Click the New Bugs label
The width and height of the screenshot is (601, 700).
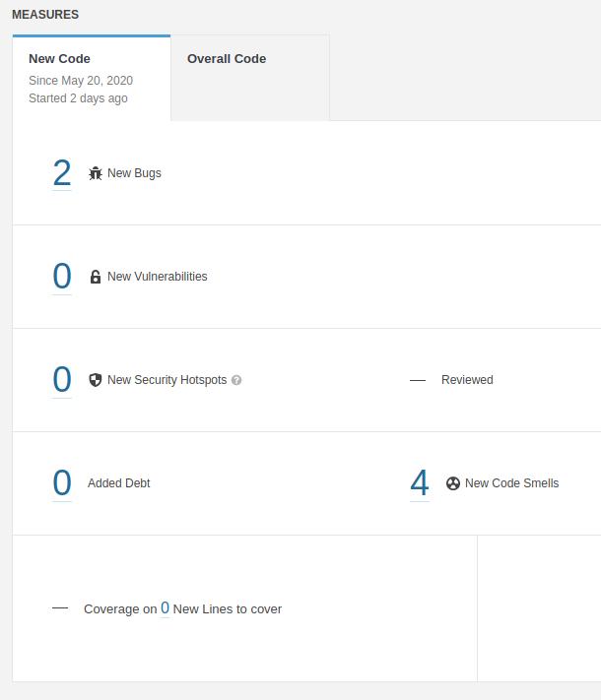coord(134,173)
